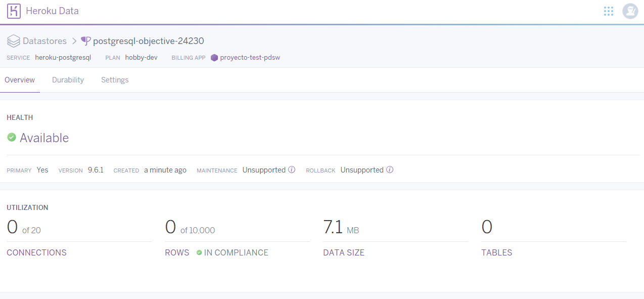
Task: Click the green In Compliance check icon
Action: pos(199,252)
